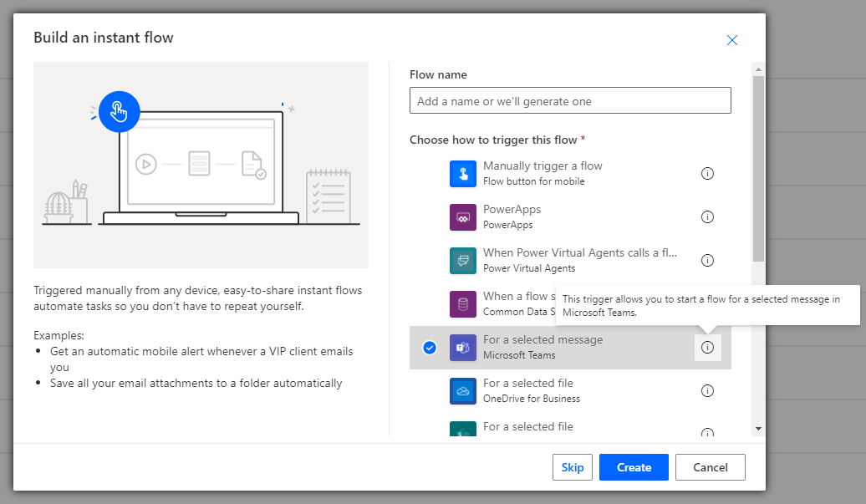Select For a selected file OneDrive trigger

[x=570, y=391]
